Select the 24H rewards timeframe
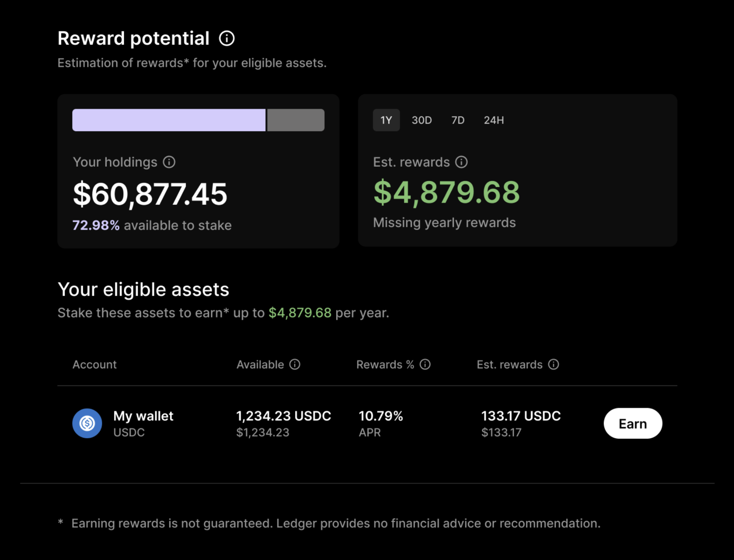The width and height of the screenshot is (734, 560). 493,120
